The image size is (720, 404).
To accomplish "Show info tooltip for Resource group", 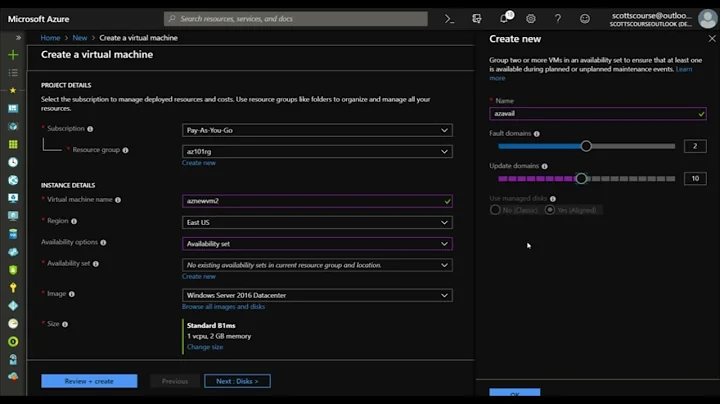I will [x=125, y=150].
